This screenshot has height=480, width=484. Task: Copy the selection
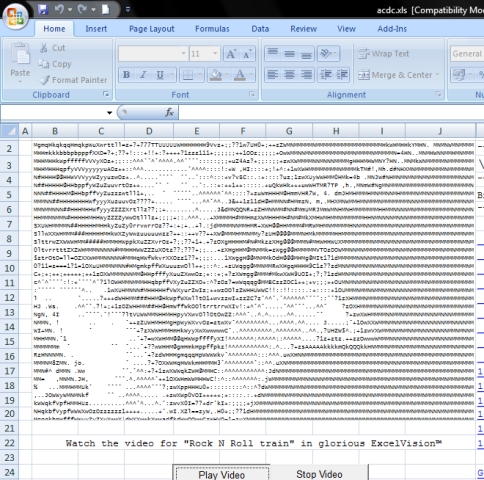[55, 64]
